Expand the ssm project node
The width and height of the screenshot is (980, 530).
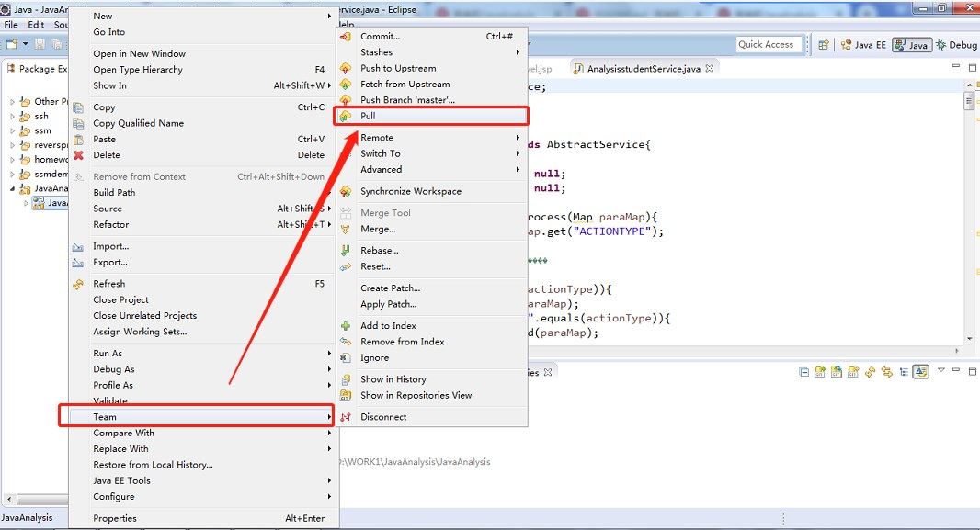point(12,130)
